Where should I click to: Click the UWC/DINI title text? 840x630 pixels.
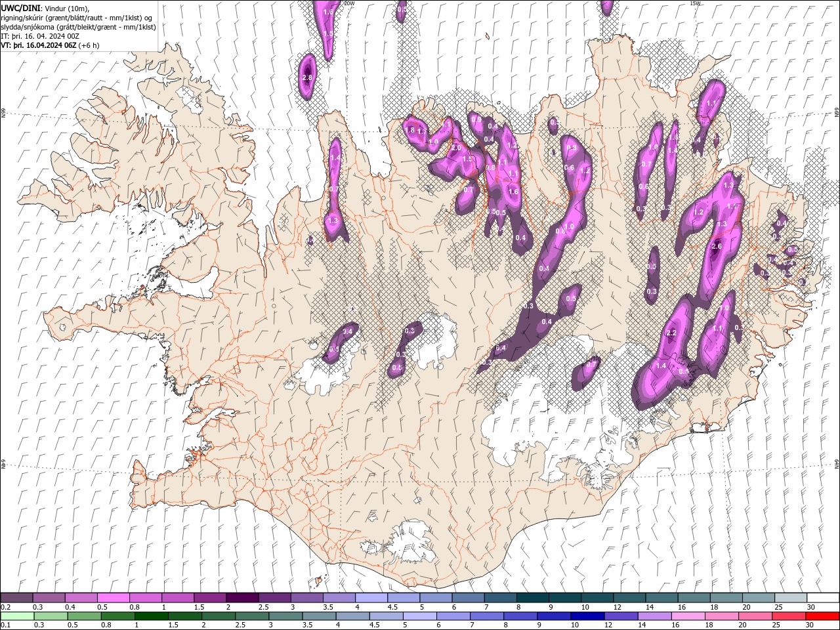[x=20, y=8]
